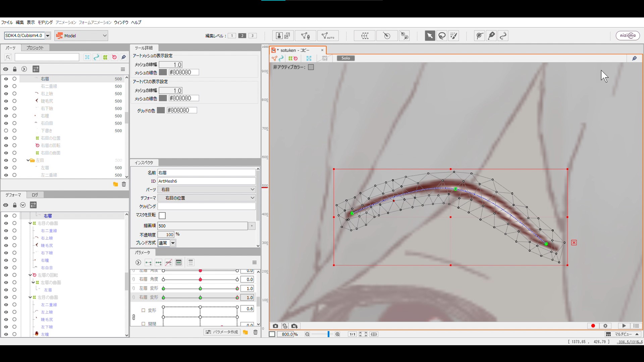Select the Arrow selection tool
The width and height of the screenshot is (644, 362).
tap(430, 36)
